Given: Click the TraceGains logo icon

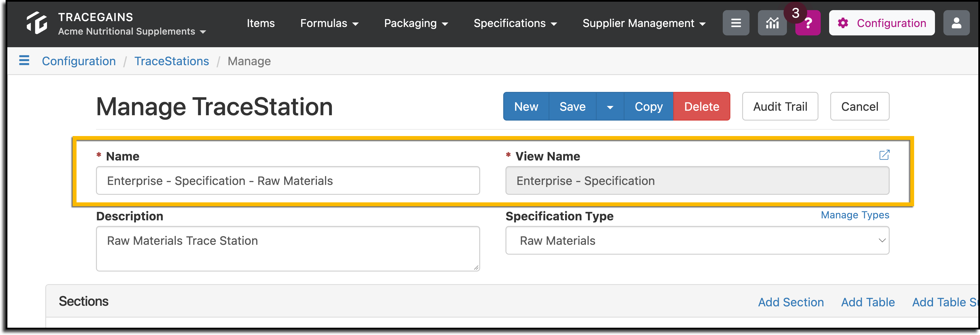Looking at the screenshot, I should tap(37, 23).
